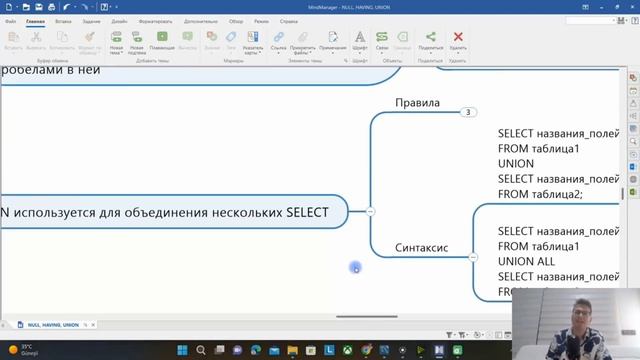Add a new topic with Новая тема
The height and width of the screenshot is (360, 640).
116,42
